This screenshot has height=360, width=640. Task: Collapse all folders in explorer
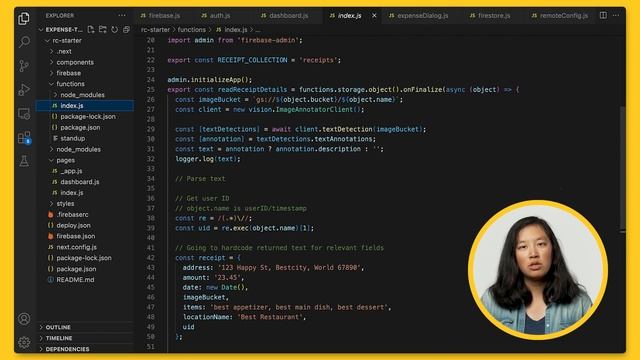pos(126,29)
